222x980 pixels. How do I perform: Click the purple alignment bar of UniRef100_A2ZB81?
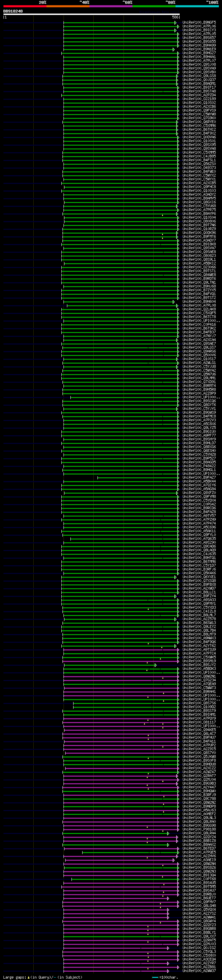click(121, 967)
